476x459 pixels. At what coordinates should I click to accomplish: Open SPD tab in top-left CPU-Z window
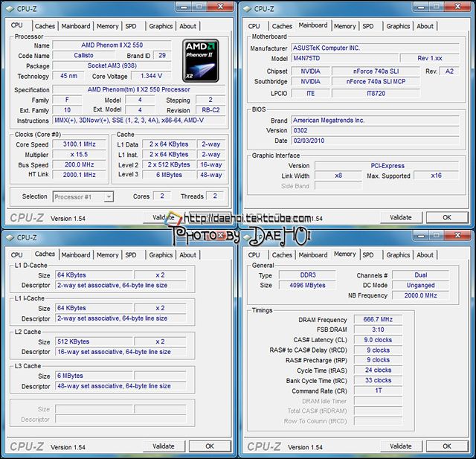pos(131,26)
